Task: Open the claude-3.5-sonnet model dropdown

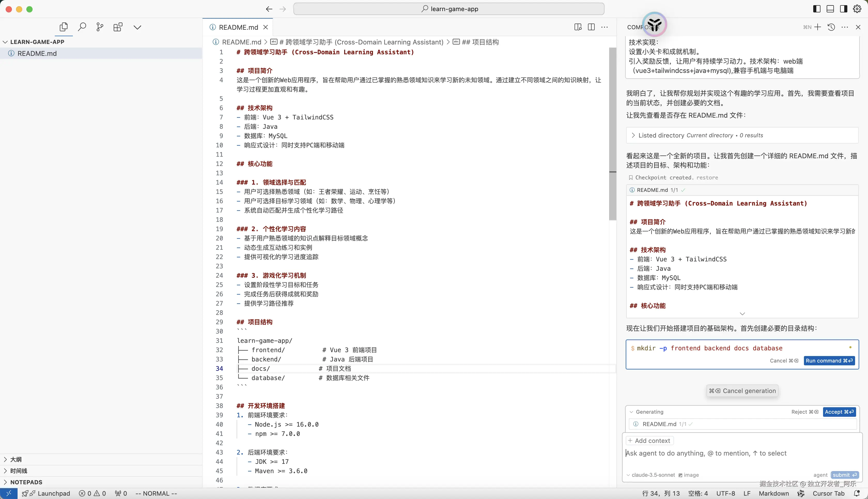Action: coord(652,475)
